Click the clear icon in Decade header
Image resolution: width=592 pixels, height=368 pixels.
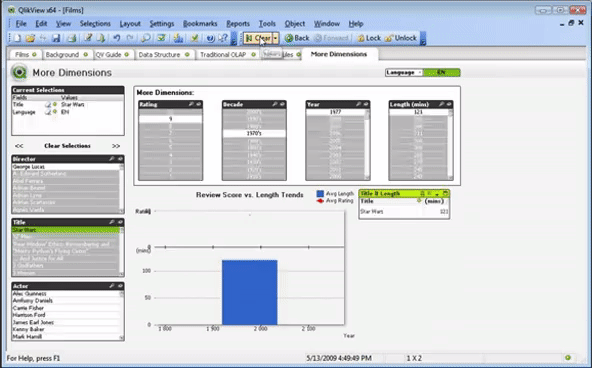[282, 104]
